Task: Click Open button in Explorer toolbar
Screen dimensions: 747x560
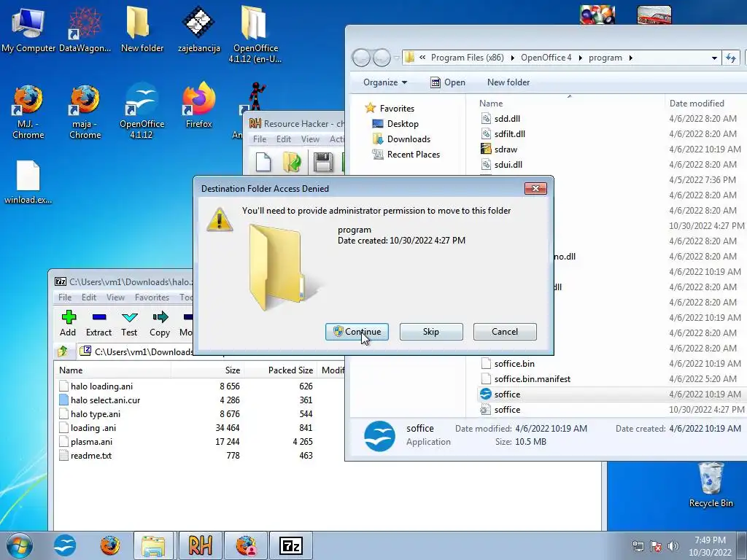Action: [x=448, y=82]
